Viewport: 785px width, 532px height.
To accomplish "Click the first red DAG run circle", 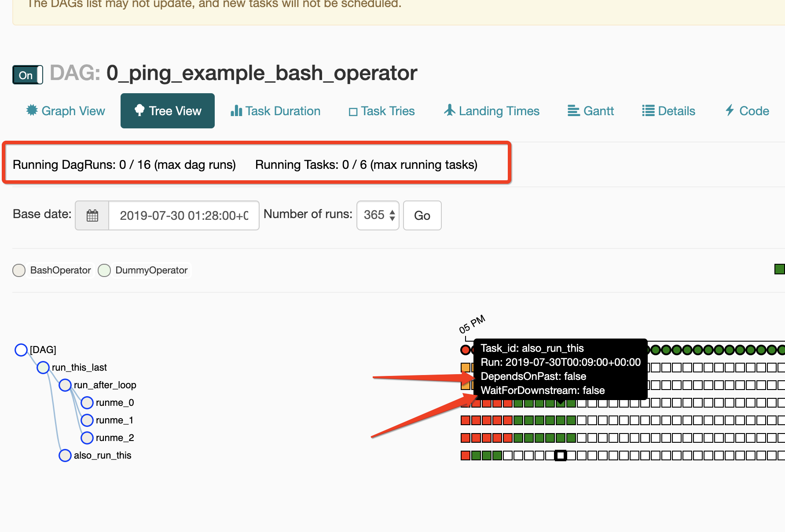I will tap(466, 350).
